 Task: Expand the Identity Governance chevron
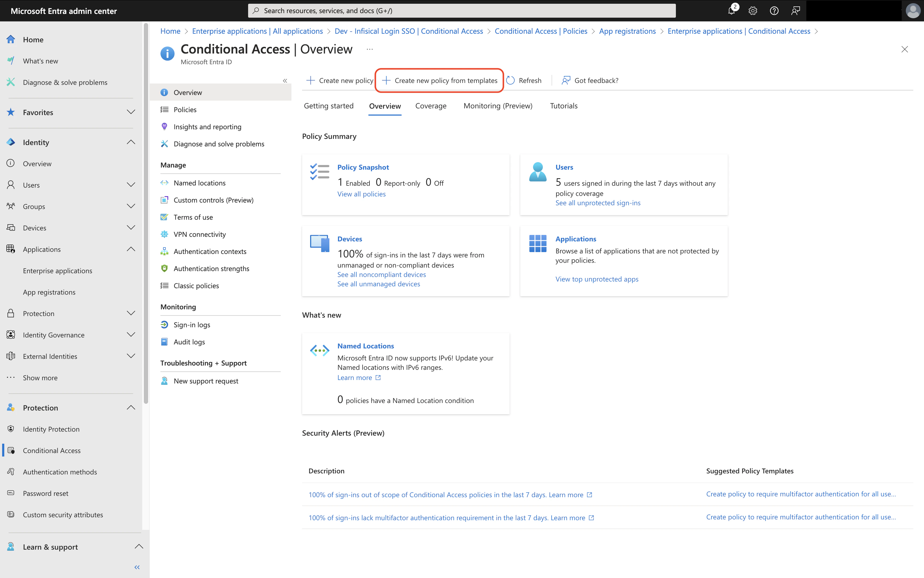pyautogui.click(x=131, y=334)
